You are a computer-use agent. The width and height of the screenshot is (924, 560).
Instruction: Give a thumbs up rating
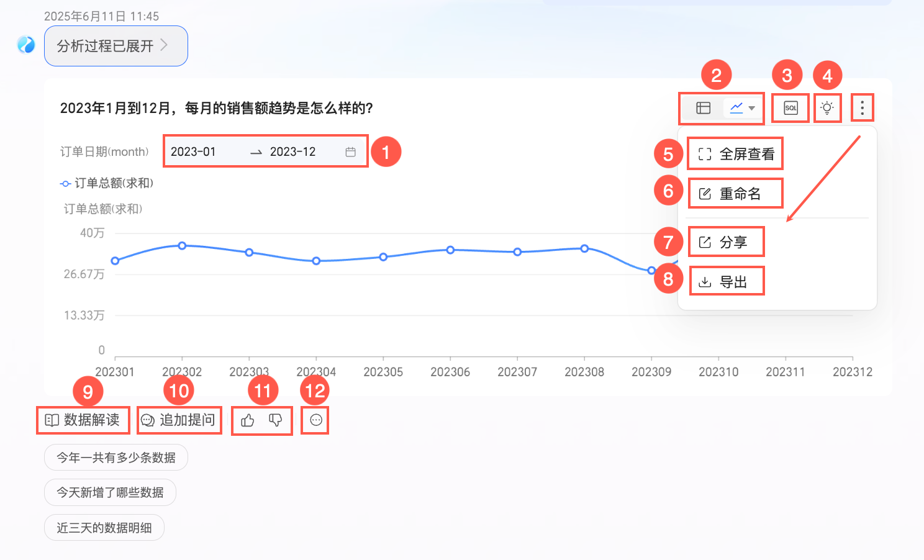(248, 420)
